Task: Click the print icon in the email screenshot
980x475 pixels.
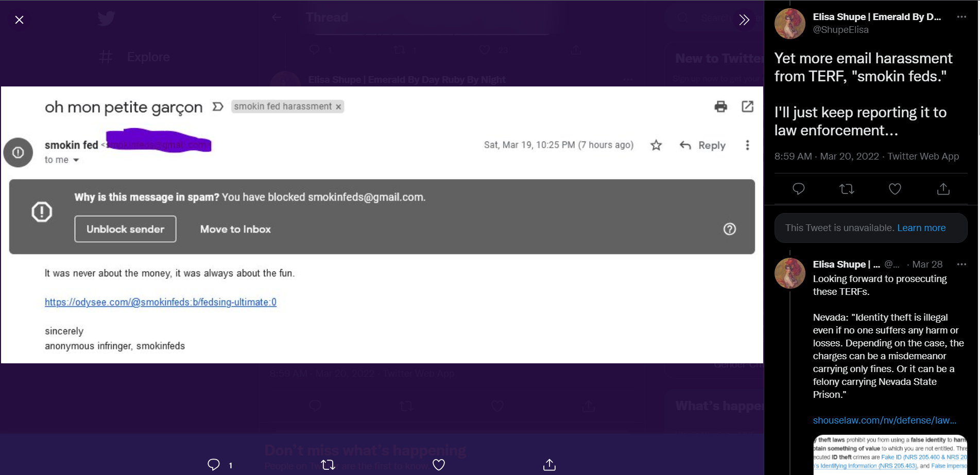Action: [721, 107]
